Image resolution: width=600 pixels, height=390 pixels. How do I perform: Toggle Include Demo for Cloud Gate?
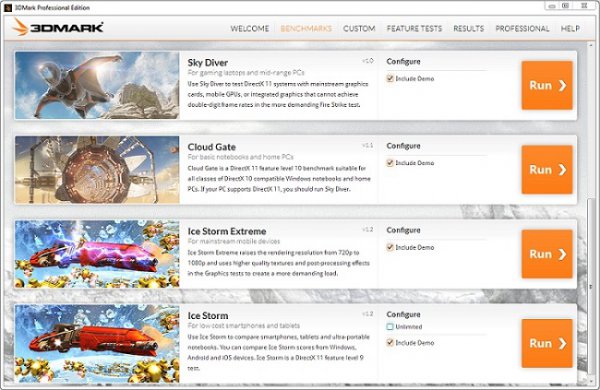point(390,163)
